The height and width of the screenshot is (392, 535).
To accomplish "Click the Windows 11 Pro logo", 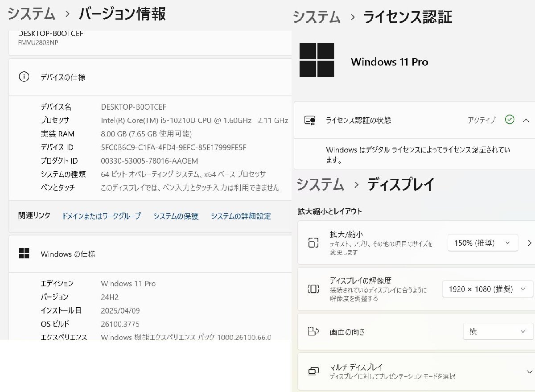I will [x=317, y=60].
